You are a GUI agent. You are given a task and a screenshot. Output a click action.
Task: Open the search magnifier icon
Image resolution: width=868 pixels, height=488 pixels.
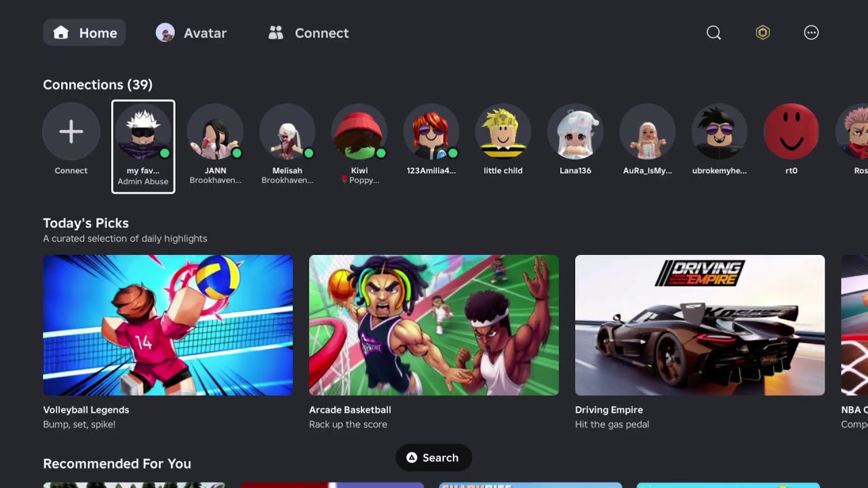pos(713,33)
